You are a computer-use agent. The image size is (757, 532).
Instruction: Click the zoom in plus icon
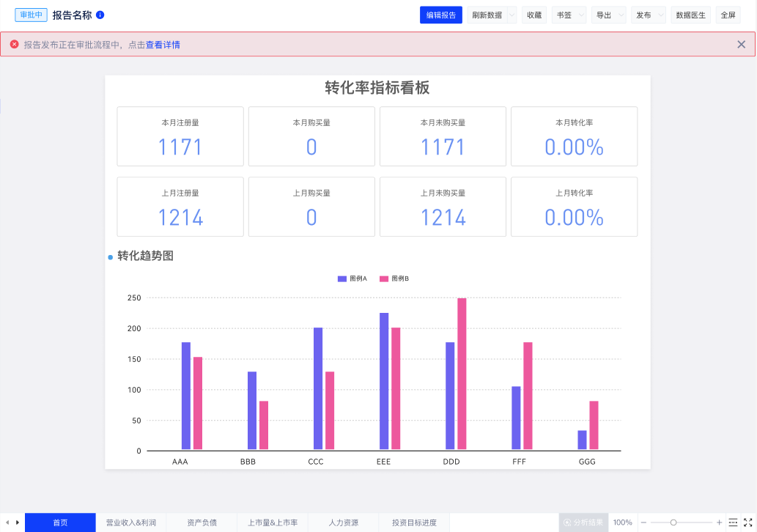pos(719,522)
